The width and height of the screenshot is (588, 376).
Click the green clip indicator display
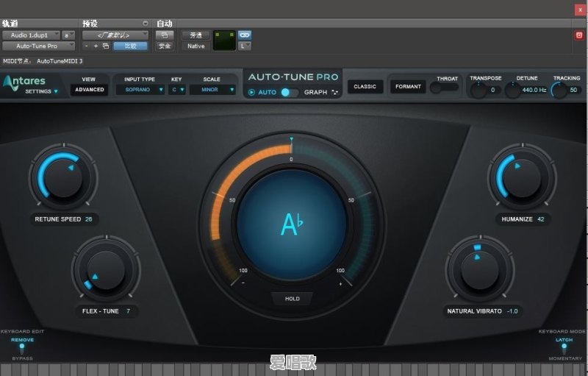[x=224, y=40]
